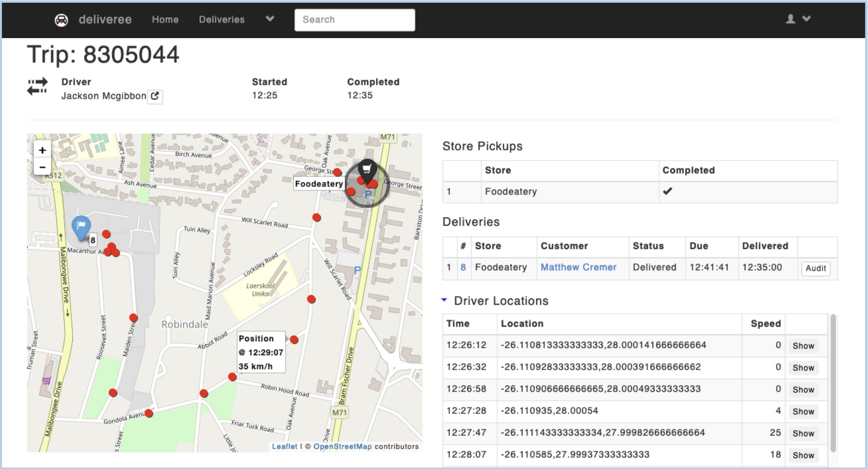Click the red position dot at 12:29:07
Viewport: 868px width, 469px height.
coord(294,340)
